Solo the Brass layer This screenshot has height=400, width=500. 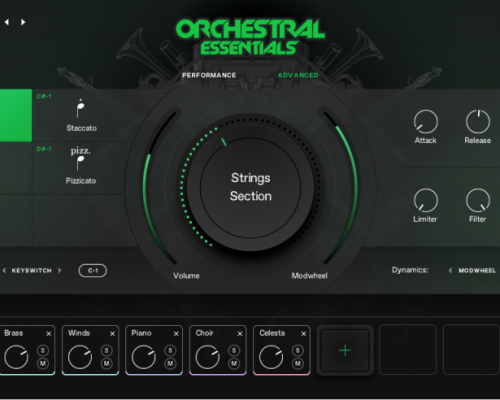[x=43, y=350]
